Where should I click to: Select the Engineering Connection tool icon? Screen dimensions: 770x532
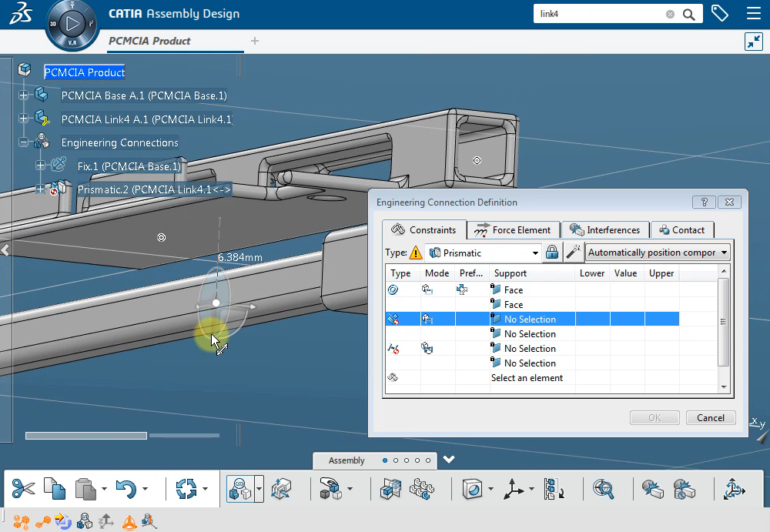click(239, 489)
